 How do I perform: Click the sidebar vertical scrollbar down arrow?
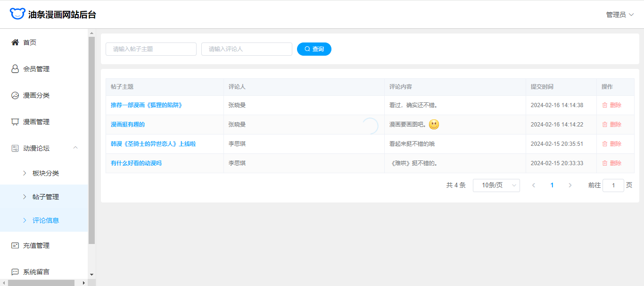[91, 274]
